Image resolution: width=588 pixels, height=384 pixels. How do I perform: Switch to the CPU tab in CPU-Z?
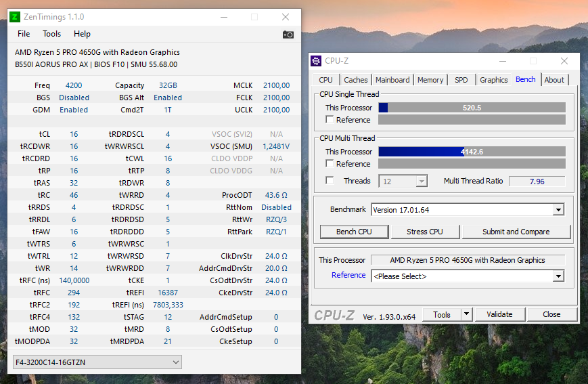click(x=325, y=80)
